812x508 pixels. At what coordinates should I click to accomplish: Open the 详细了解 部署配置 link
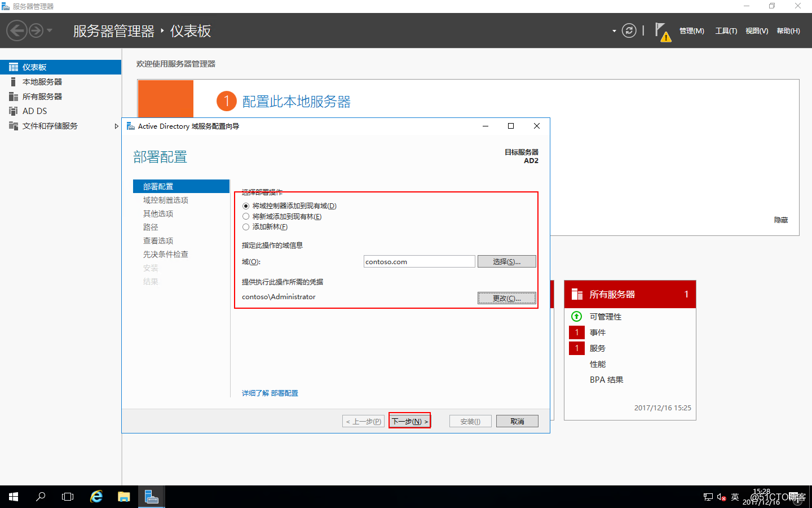coord(270,393)
